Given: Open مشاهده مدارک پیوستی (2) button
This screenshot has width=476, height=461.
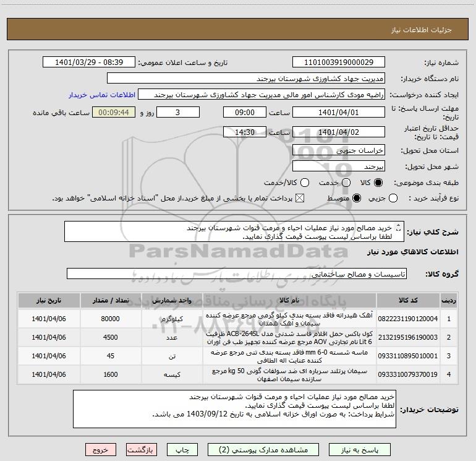Looking at the screenshot, I should [x=263, y=450].
